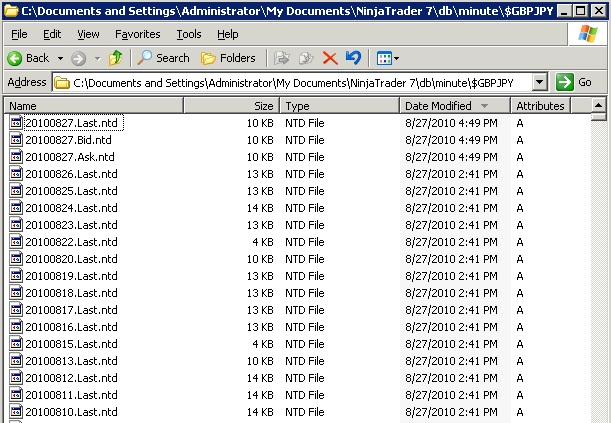Click the 4 KB size of 20100815.Last.ntd

[263, 344]
